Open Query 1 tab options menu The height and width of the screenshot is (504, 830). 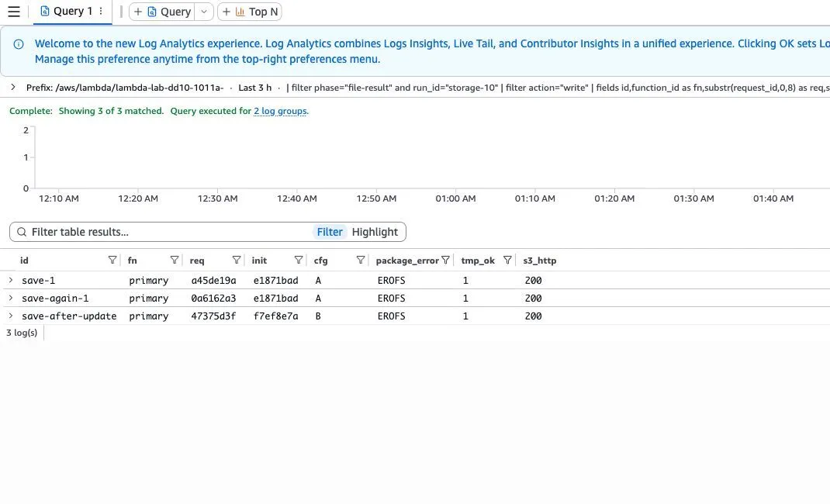click(101, 11)
